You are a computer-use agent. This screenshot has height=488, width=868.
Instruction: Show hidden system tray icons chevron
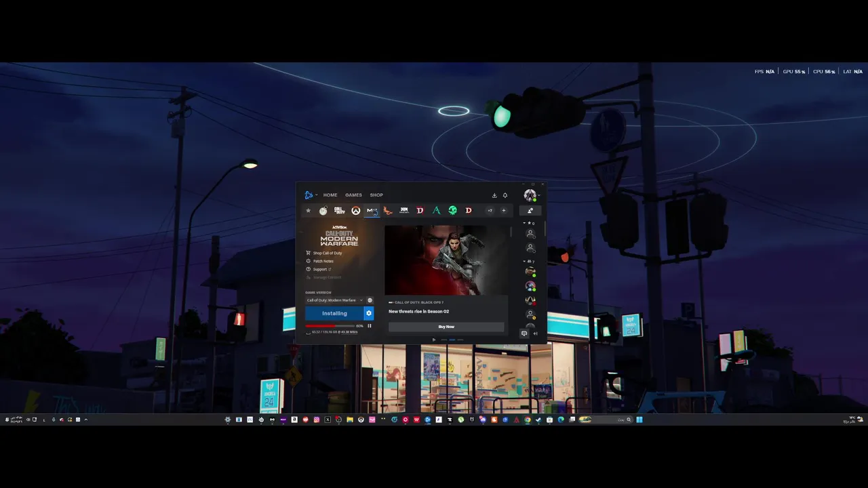(85, 420)
